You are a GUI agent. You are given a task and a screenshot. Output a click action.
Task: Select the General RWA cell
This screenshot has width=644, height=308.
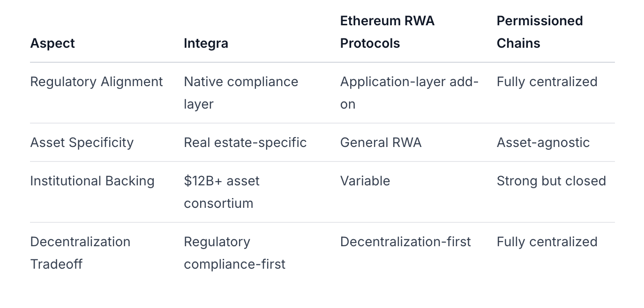click(381, 142)
